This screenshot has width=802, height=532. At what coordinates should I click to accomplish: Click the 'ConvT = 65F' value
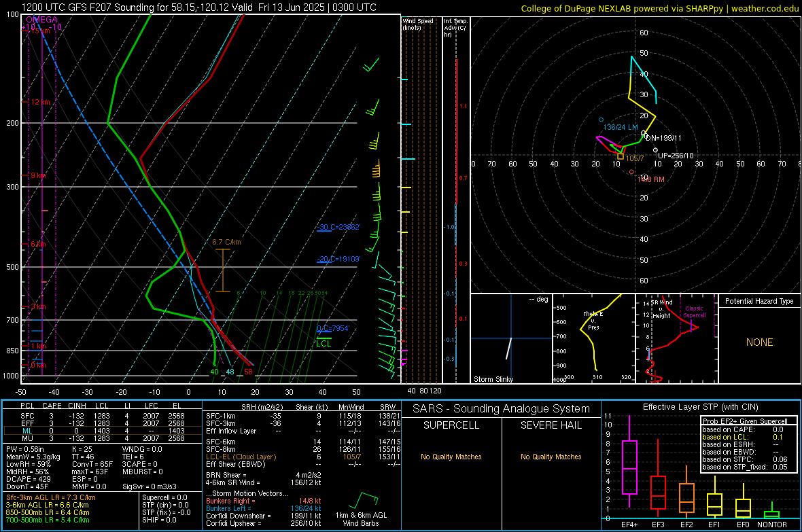coord(92,464)
